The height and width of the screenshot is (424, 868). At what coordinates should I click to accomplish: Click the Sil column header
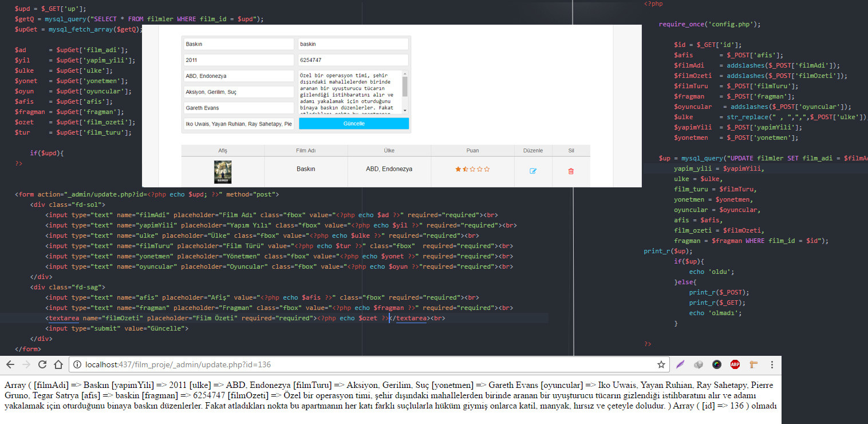pos(571,151)
